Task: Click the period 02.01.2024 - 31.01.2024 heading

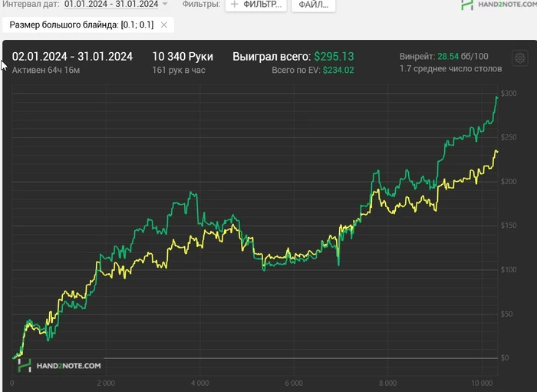Action: [72, 57]
